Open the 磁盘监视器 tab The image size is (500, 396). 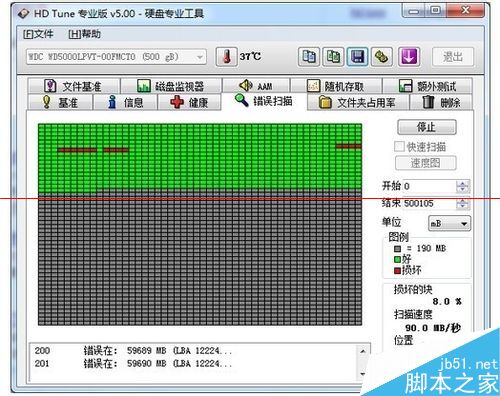click(171, 86)
